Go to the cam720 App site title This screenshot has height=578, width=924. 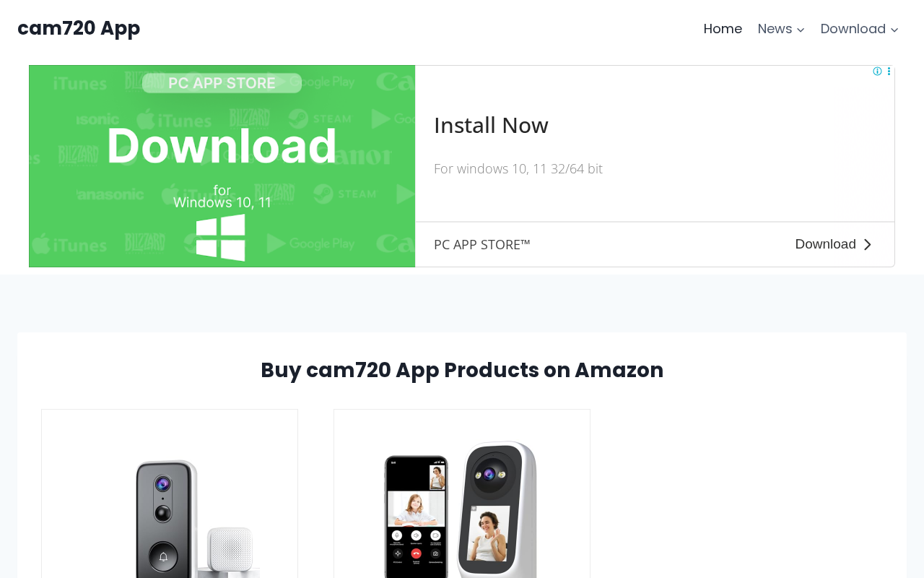coord(79,28)
